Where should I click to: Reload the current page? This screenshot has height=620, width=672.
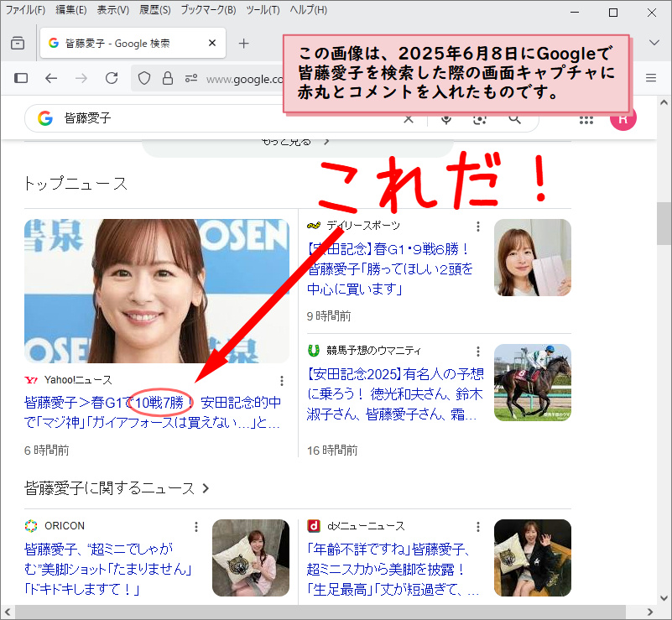pos(112,78)
